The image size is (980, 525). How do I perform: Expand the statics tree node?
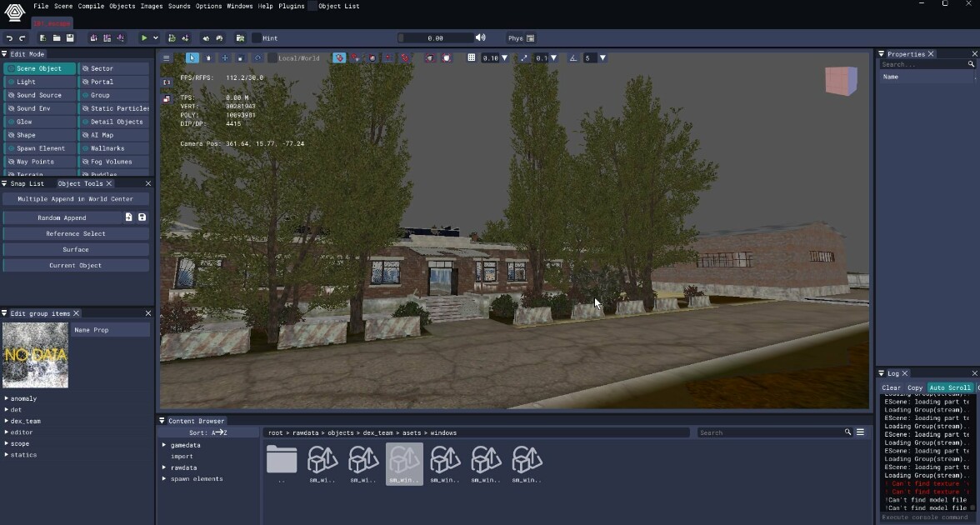pyautogui.click(x=7, y=454)
